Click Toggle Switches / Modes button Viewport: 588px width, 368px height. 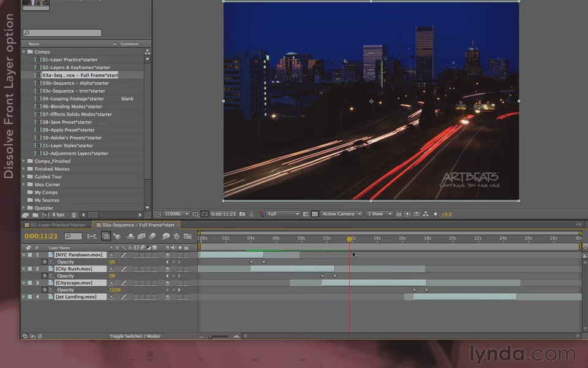tap(135, 336)
